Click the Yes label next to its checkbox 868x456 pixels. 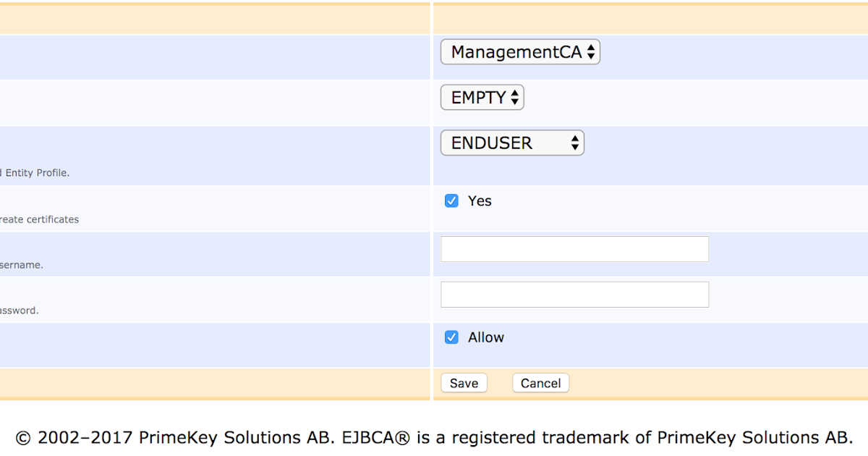480,200
